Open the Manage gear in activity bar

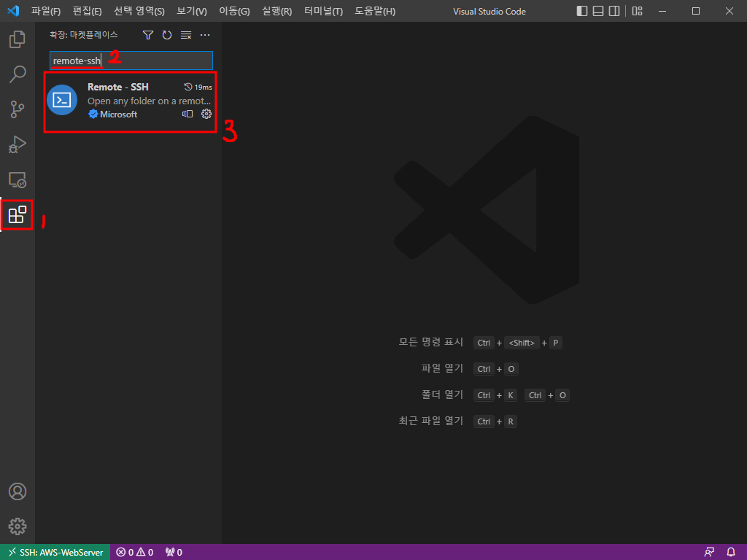[x=18, y=526]
